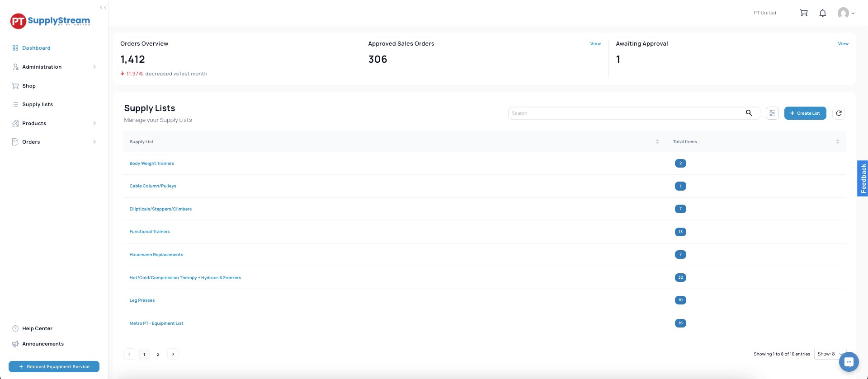868x379 pixels.
Task: Sort by Supply List column
Action: [657, 141]
